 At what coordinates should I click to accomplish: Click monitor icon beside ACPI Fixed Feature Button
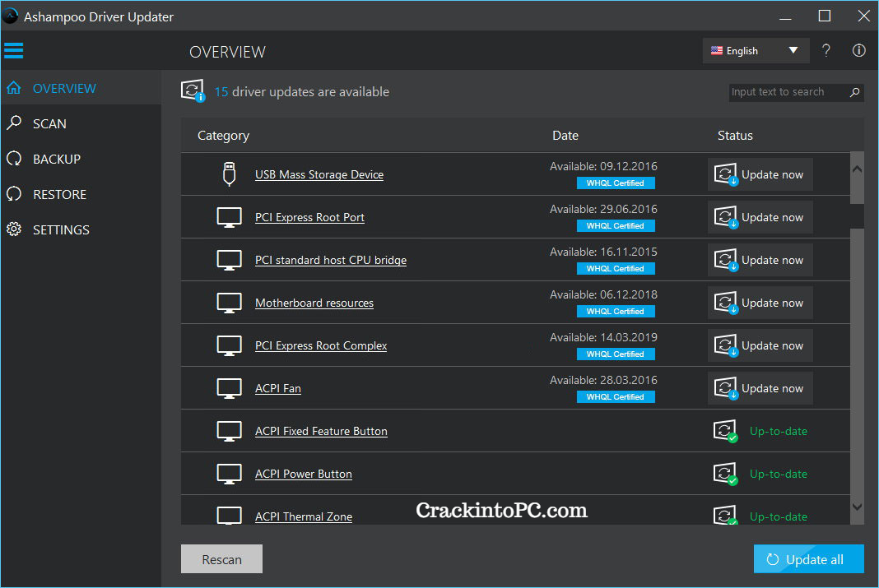coord(229,431)
